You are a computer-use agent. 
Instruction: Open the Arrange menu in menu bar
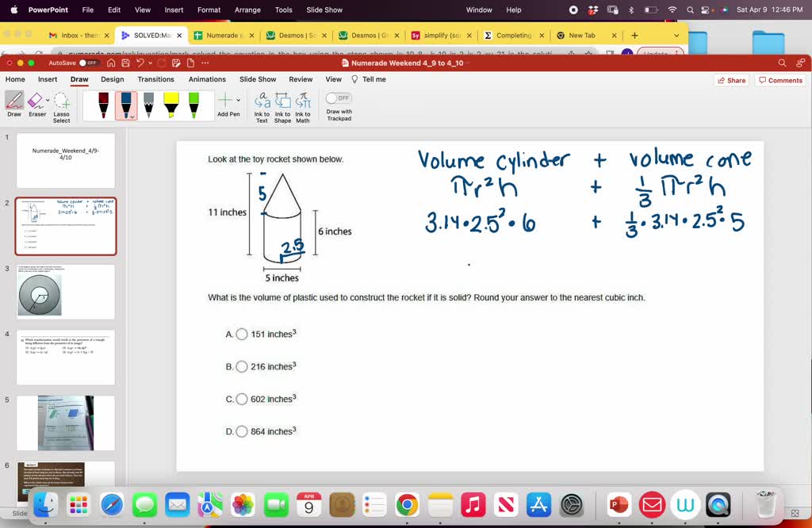(247, 10)
